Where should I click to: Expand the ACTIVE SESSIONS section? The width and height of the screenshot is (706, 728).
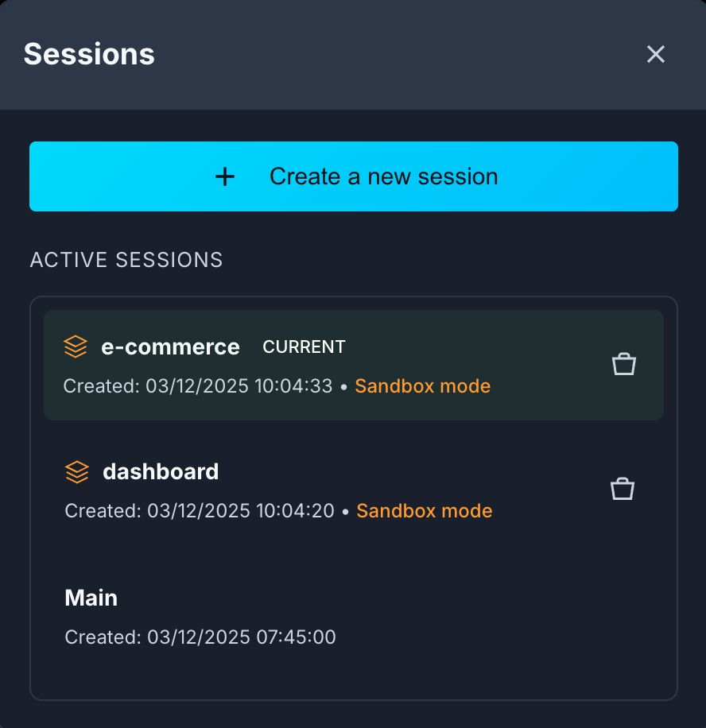pyautogui.click(x=126, y=260)
